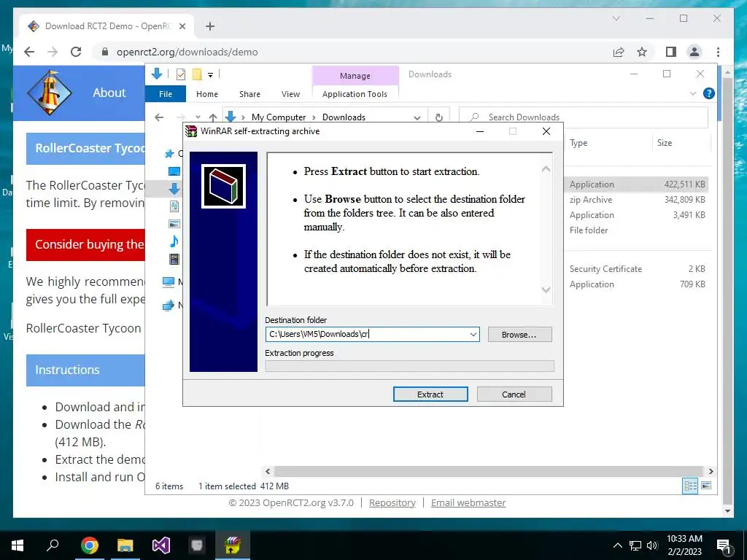Open the Explorer recent locations dropdown

coord(198,117)
